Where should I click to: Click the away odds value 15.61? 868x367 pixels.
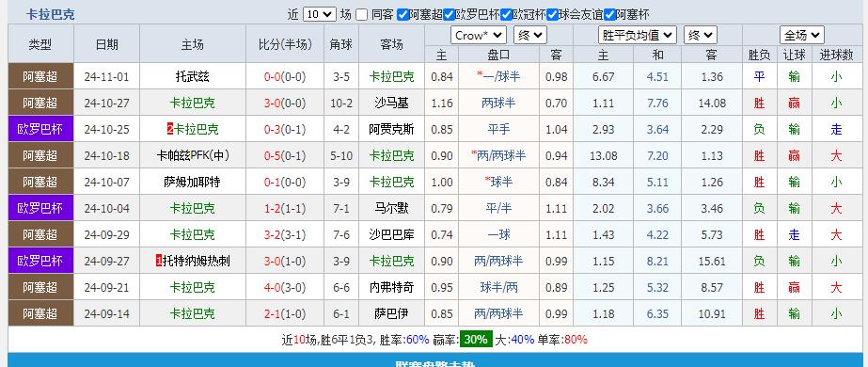coord(711,262)
